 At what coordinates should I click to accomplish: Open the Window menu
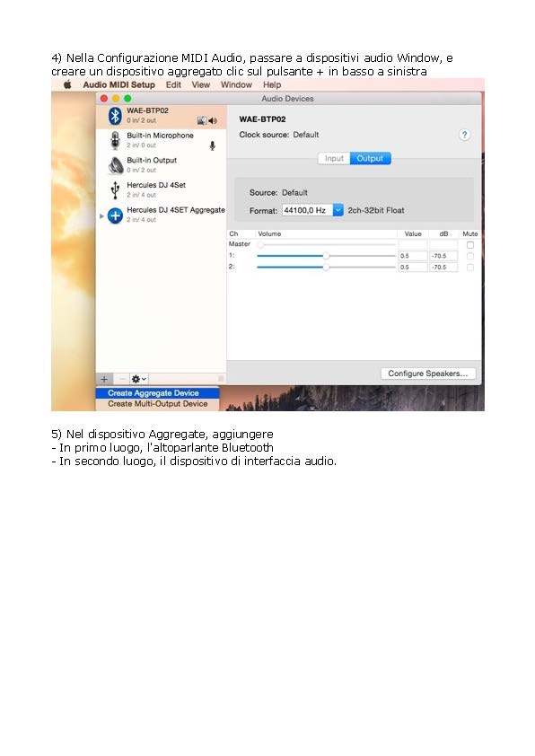[236, 85]
